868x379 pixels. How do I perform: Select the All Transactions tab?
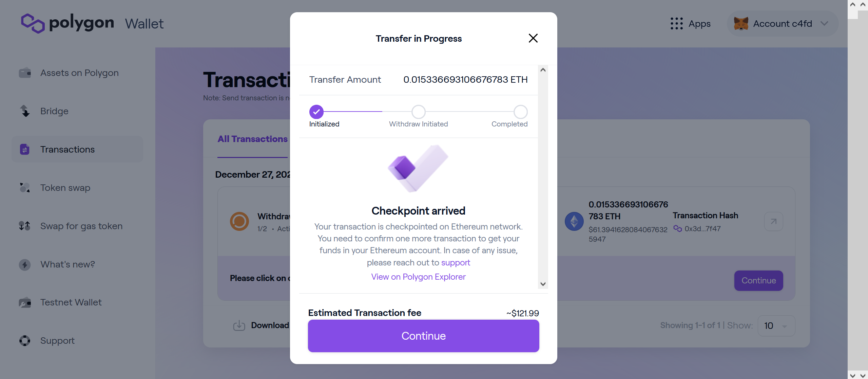coord(252,139)
